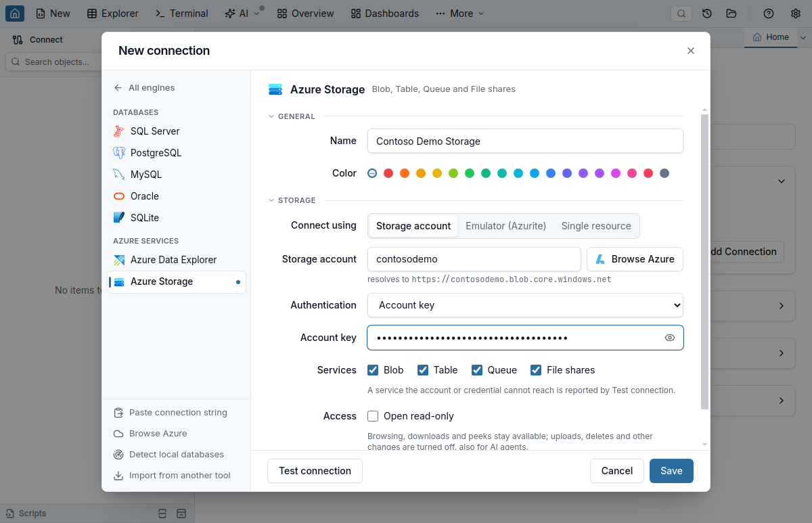Uncheck the Queue service checkbox
Viewport: 812px width, 523px height.
477,370
